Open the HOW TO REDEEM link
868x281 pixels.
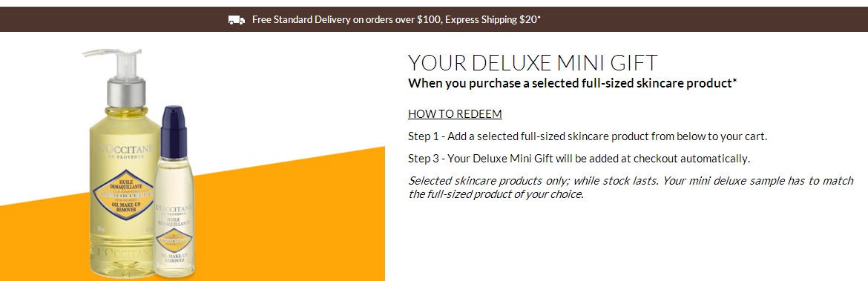(x=455, y=114)
